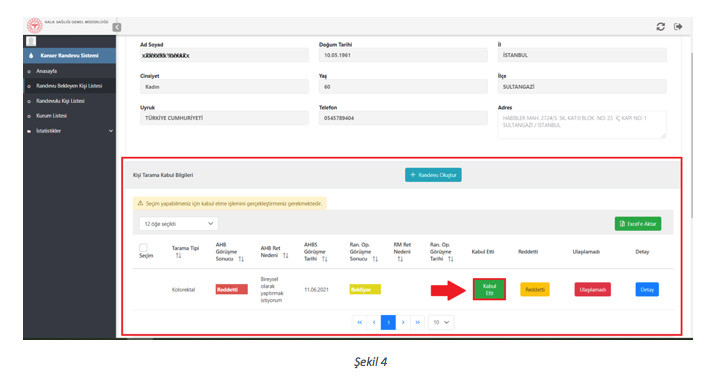Click the Telefon input field

403,118
